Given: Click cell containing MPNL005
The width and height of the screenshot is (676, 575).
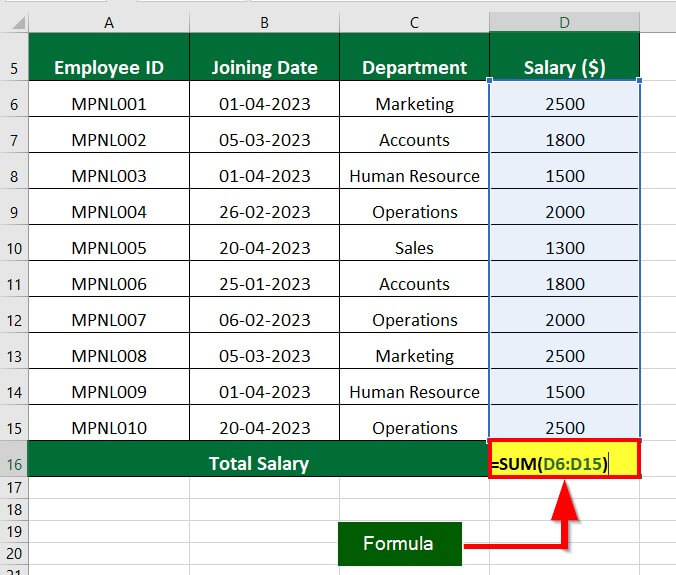Looking at the screenshot, I should click(108, 248).
